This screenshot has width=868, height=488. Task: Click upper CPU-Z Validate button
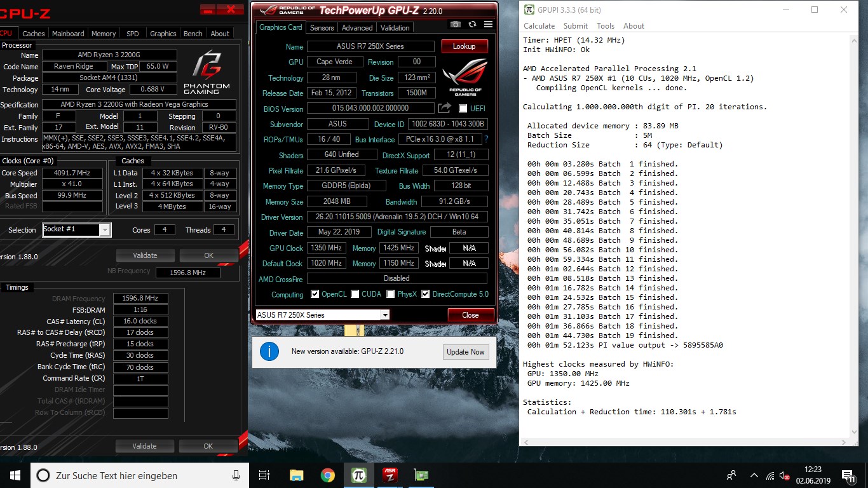pyautogui.click(x=145, y=255)
